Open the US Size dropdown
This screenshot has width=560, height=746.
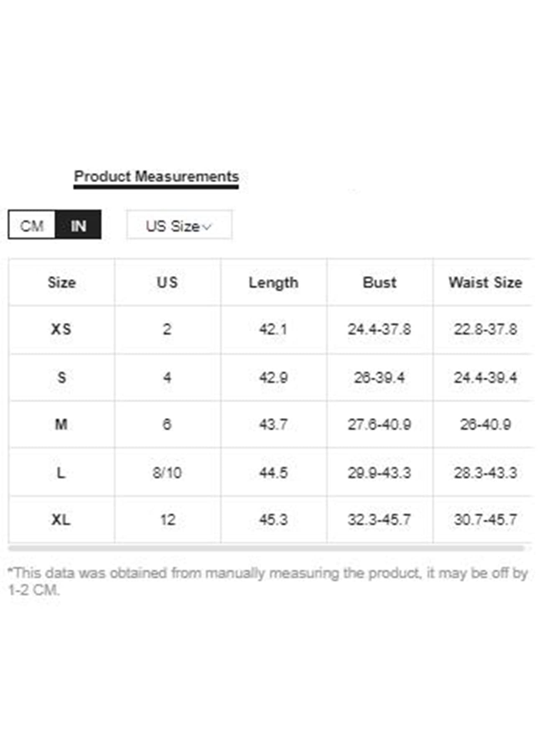pyautogui.click(x=179, y=226)
